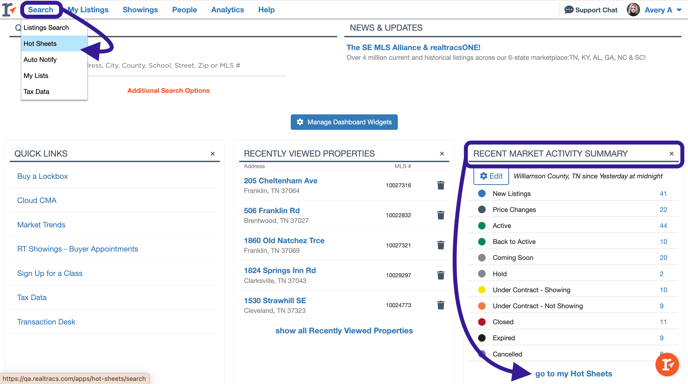Click the Avery A profile avatar
The width and height of the screenshot is (688, 384).
[x=633, y=10]
